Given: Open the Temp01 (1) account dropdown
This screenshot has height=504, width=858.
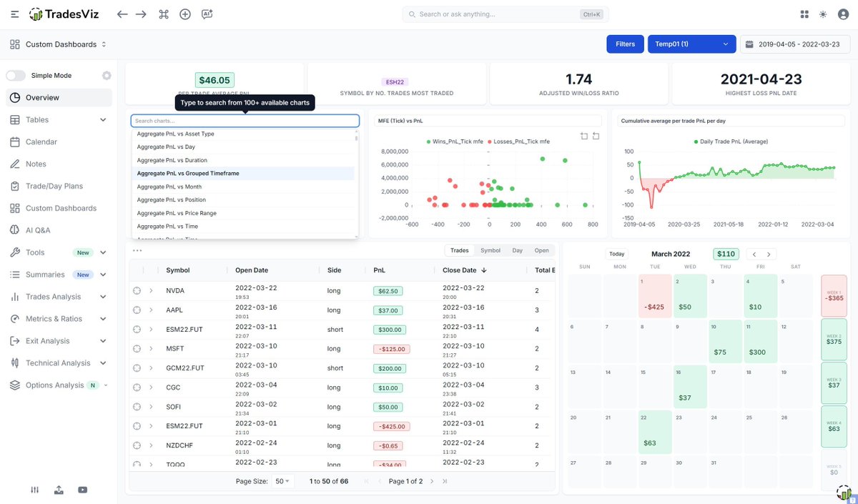Looking at the screenshot, I should pos(691,44).
